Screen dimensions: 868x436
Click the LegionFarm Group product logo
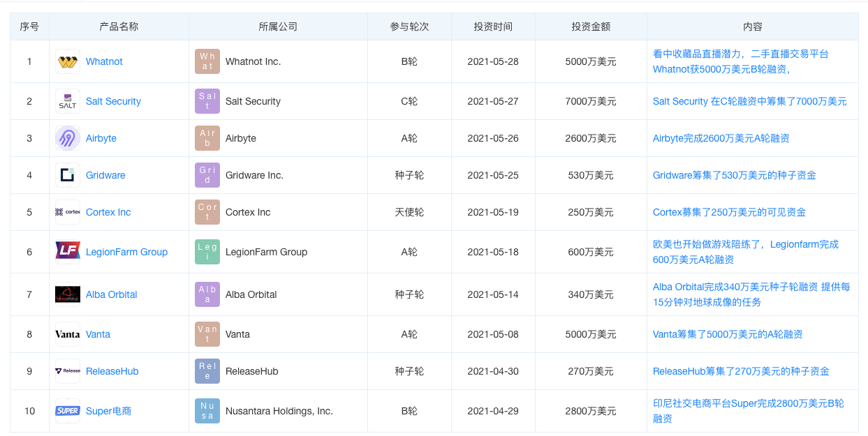68,252
